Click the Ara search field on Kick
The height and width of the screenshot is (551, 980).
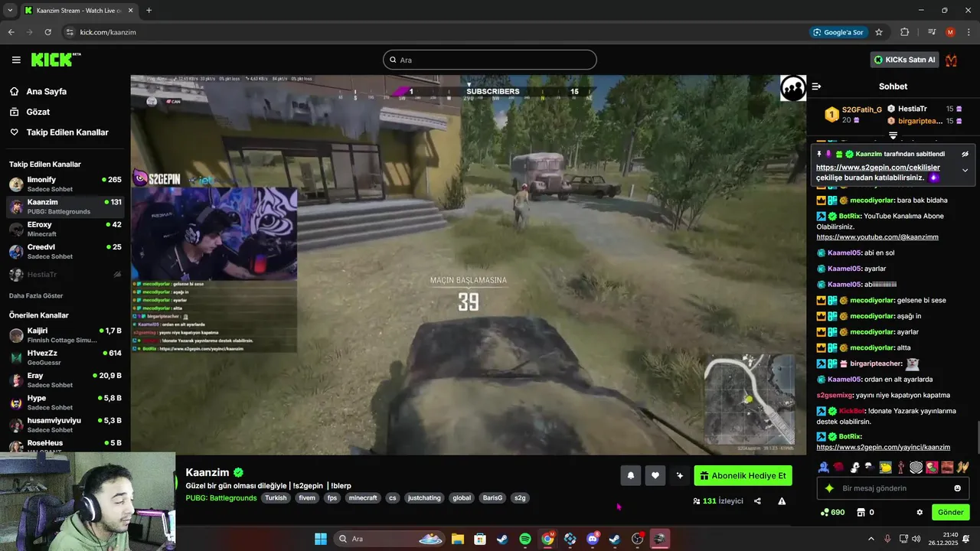tap(490, 60)
